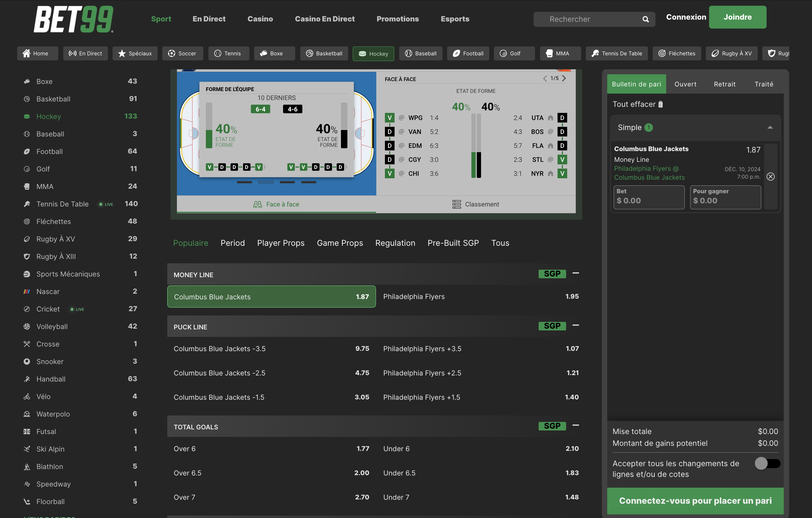Switch to Classement tab
This screenshot has width=812, height=518.
click(476, 204)
